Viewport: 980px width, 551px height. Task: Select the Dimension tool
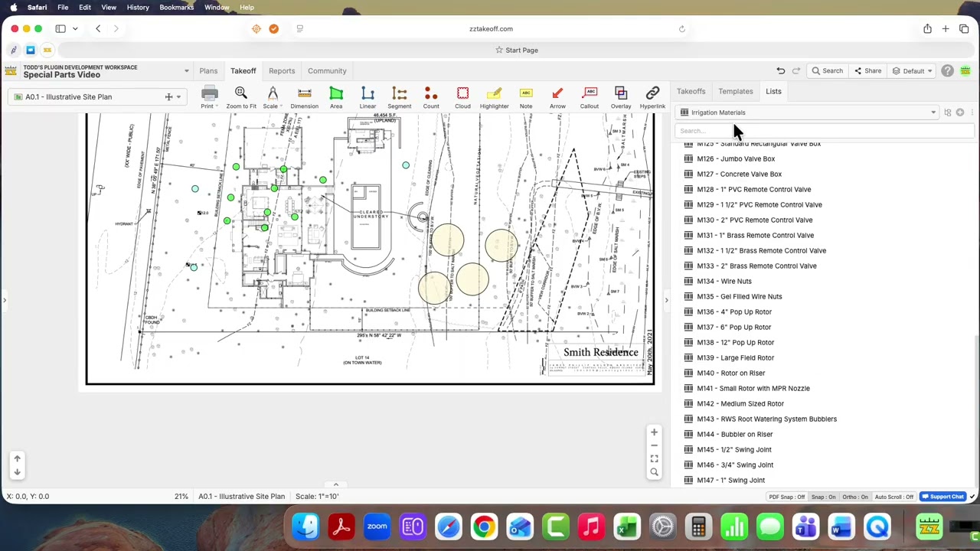click(x=304, y=97)
